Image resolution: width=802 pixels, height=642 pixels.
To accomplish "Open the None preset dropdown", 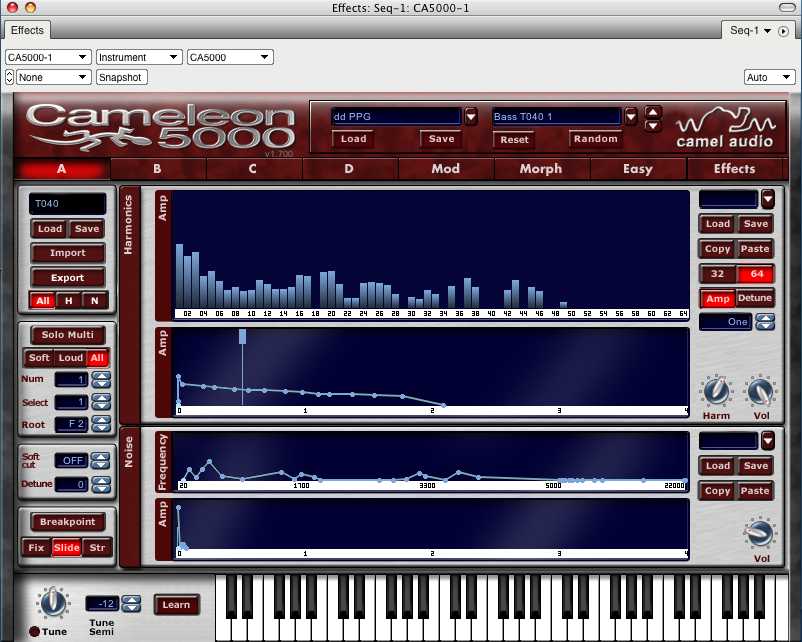I will coord(54,77).
